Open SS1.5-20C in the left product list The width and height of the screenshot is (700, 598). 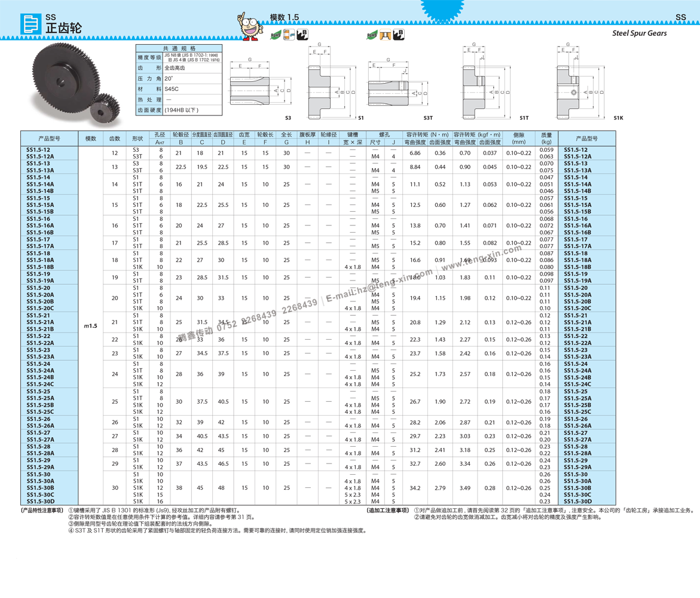point(40,309)
